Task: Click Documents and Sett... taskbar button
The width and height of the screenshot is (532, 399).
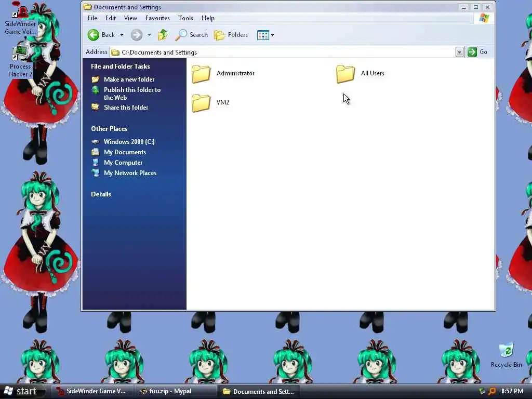Action: click(x=259, y=391)
